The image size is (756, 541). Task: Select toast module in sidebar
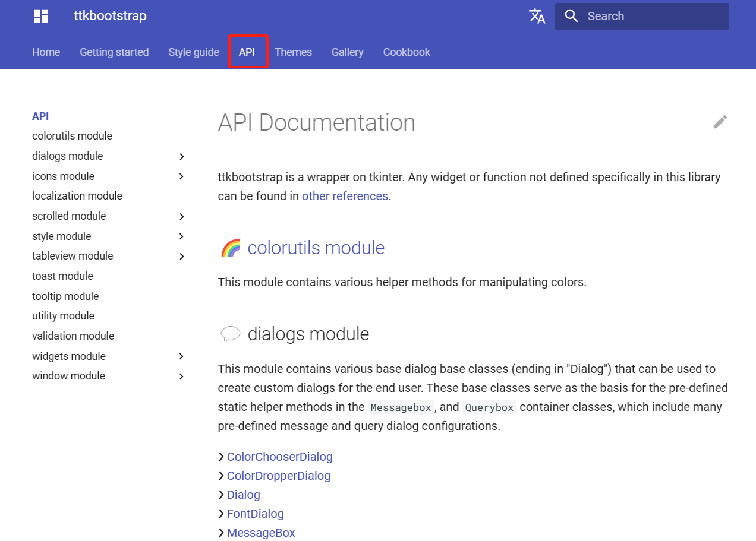click(x=62, y=276)
